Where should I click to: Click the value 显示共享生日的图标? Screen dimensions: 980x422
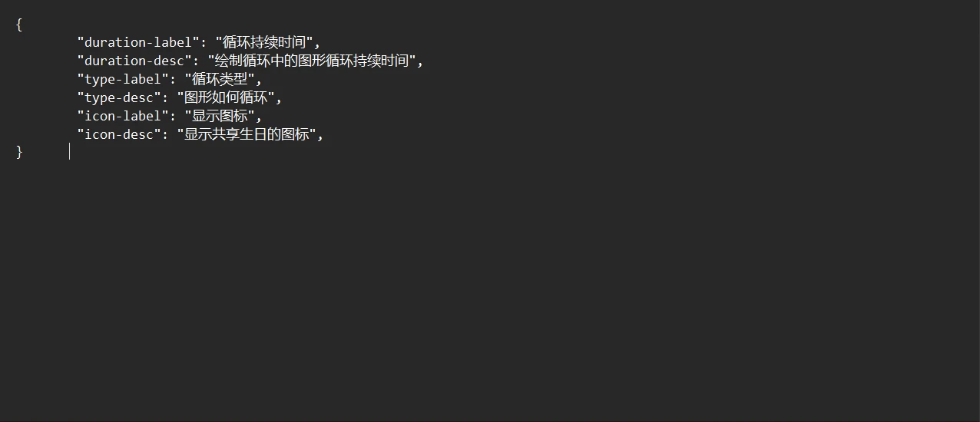click(247, 135)
